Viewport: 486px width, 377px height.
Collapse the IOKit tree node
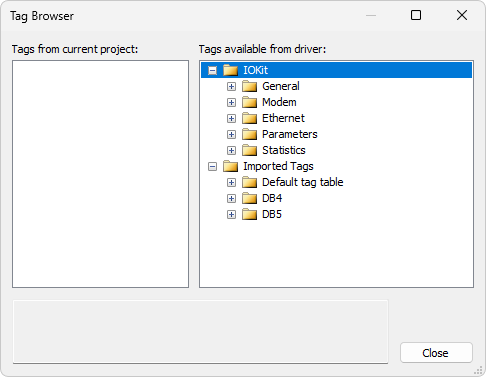coord(212,70)
